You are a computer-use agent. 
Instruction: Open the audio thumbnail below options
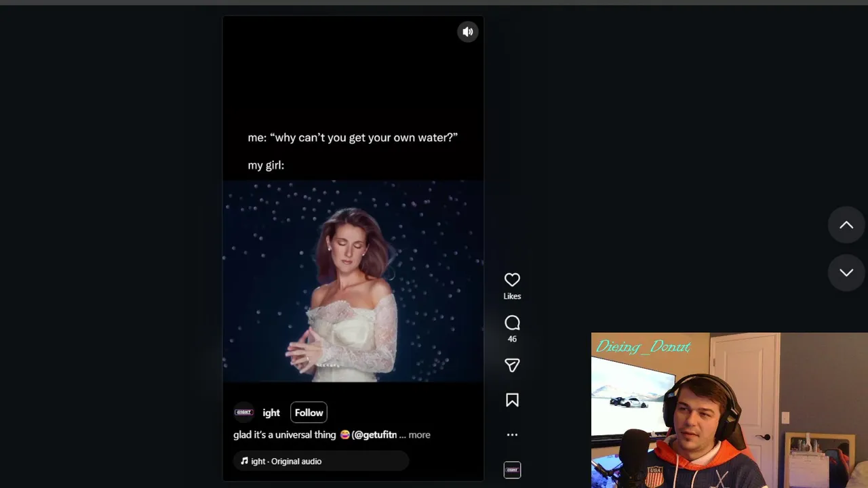(512, 470)
